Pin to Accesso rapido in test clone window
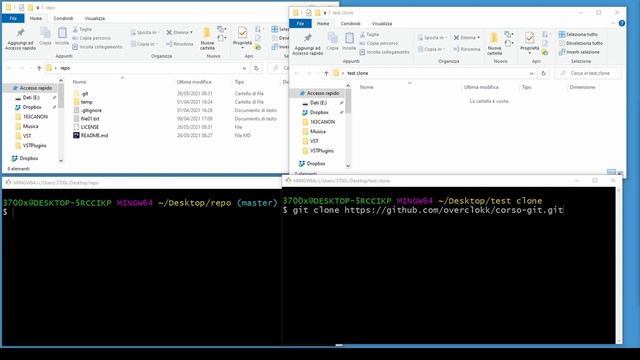This screenshot has width=640, height=360. pos(308,44)
